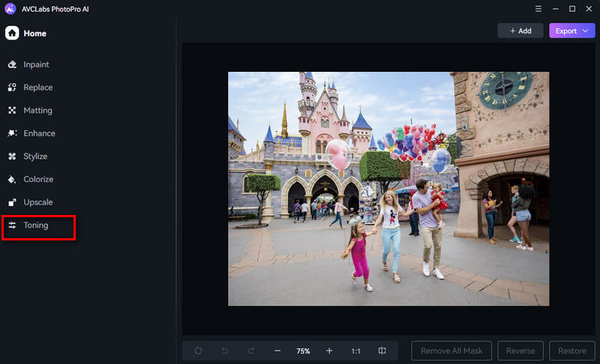Select the Toning sliders icon
Viewport: 600px width, 364px height.
pyautogui.click(x=12, y=225)
